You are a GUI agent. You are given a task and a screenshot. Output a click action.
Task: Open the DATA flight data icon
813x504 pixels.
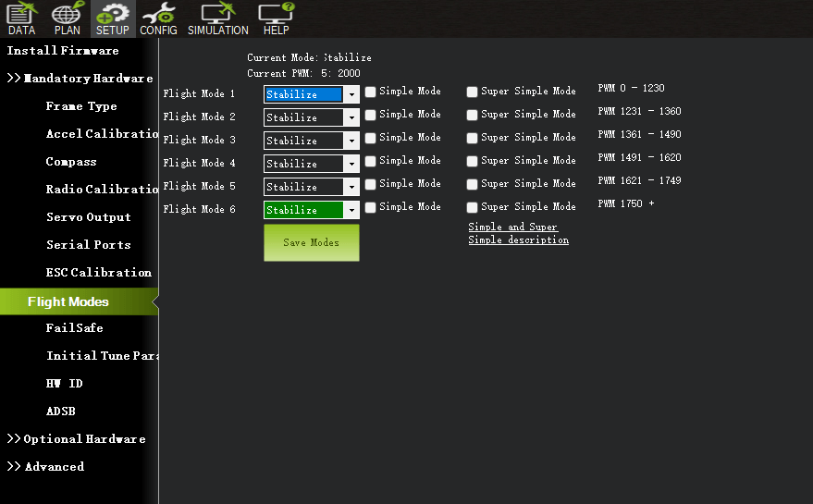(x=21, y=18)
